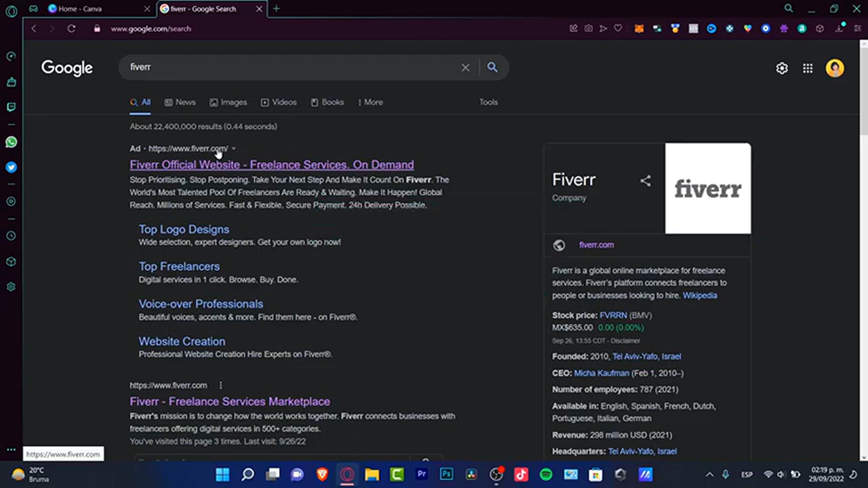The image size is (868, 488).
Task: Go back with browser back arrow
Action: point(34,28)
